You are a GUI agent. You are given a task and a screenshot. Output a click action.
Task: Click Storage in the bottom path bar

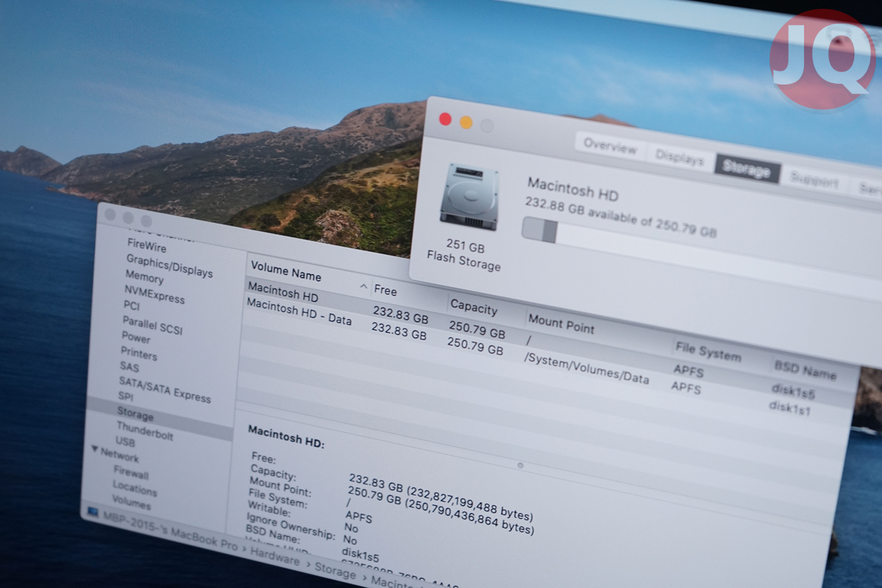(x=335, y=570)
